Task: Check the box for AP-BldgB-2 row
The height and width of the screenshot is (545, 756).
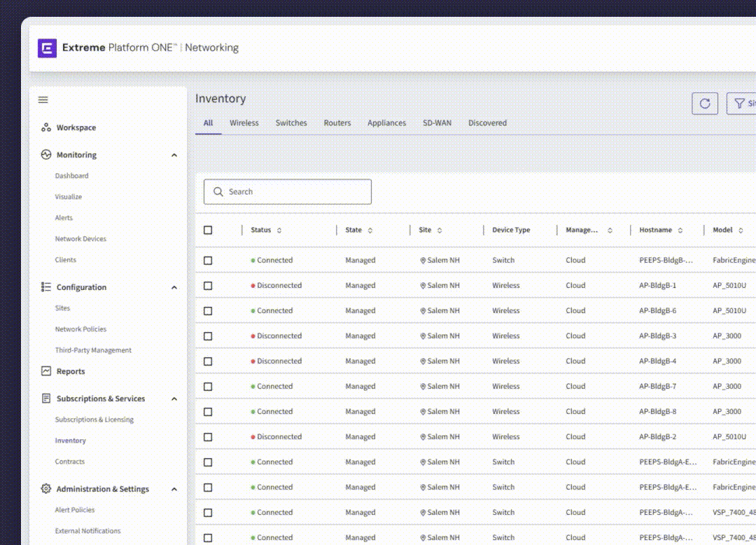Action: [x=208, y=437]
